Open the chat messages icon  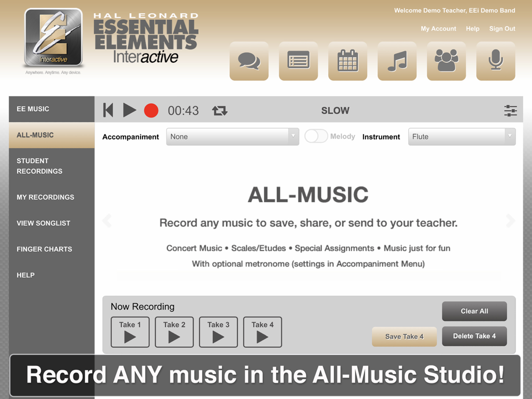(249, 61)
